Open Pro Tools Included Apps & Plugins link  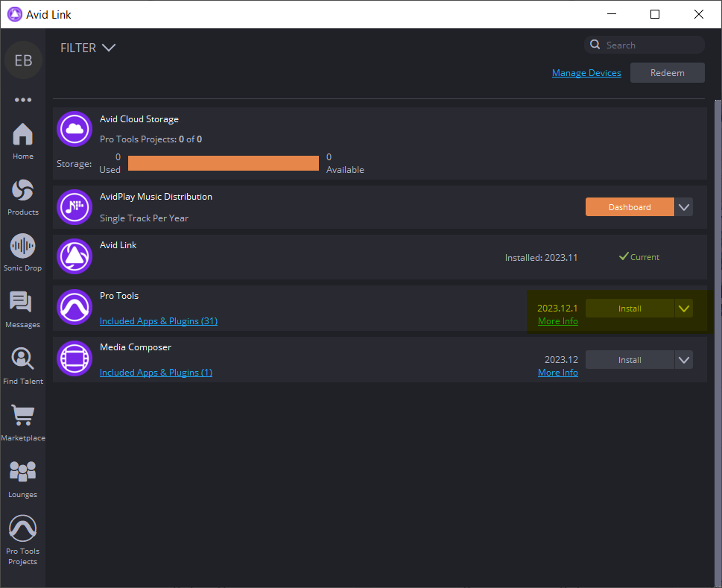159,321
